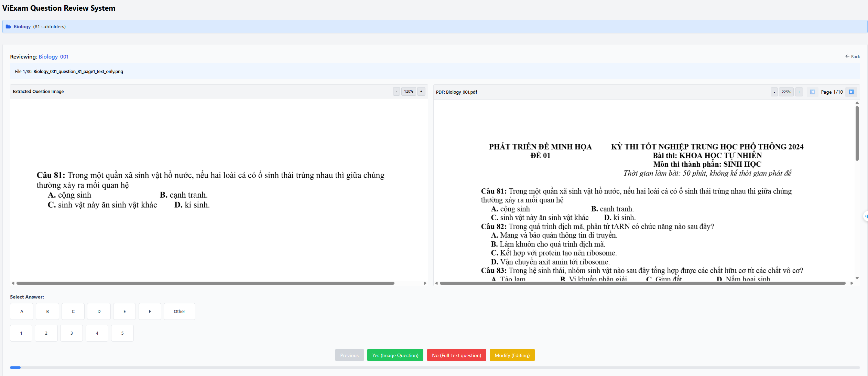868x376 pixels.
Task: Click the PDF vertical scrollbar thumb
Action: 857,133
